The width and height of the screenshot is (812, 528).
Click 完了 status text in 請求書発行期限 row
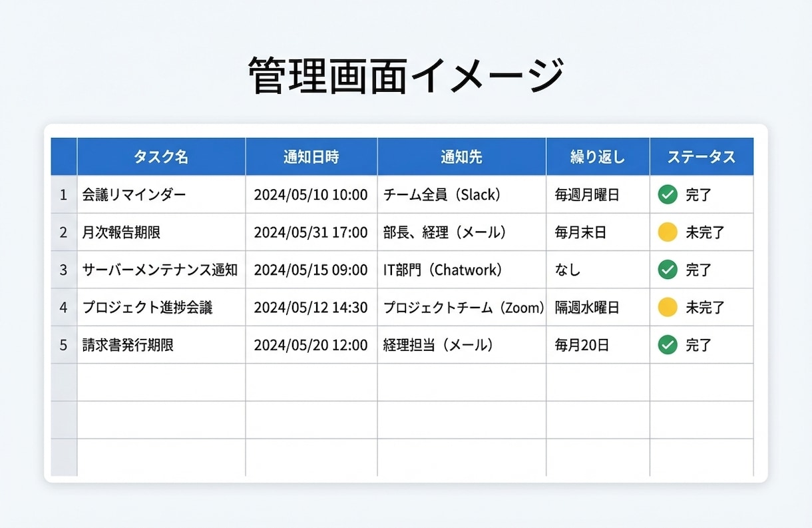[x=699, y=345]
